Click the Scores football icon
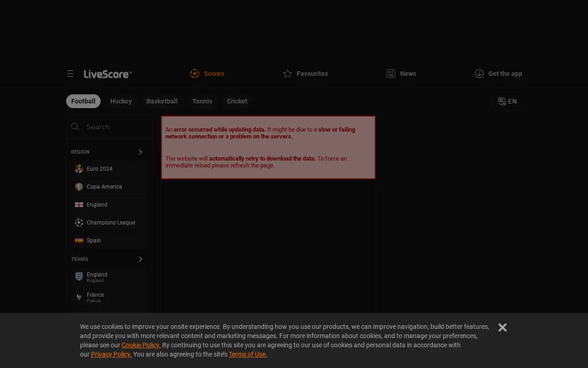 click(195, 74)
